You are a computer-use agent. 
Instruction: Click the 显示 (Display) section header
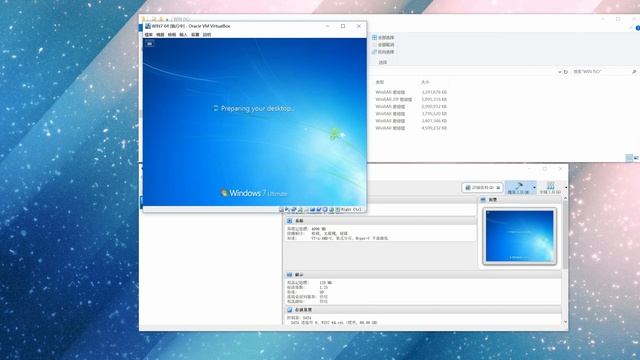tap(423, 275)
